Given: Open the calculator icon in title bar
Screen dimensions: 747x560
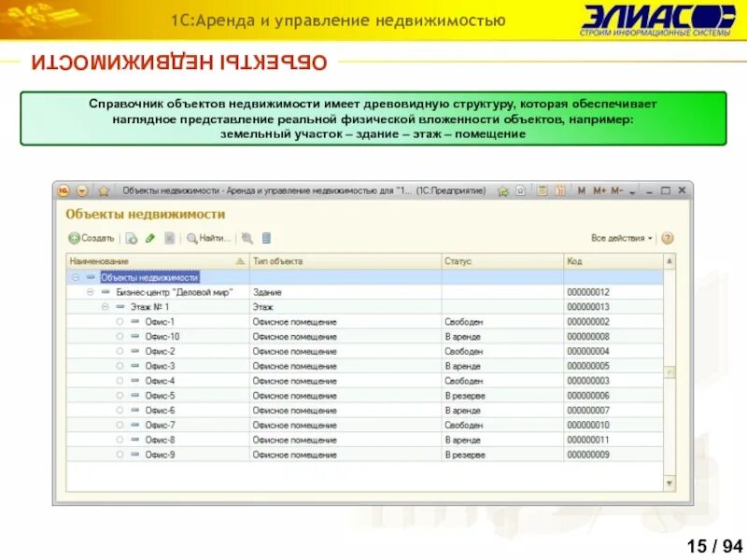Looking at the screenshot, I should click(x=543, y=190).
